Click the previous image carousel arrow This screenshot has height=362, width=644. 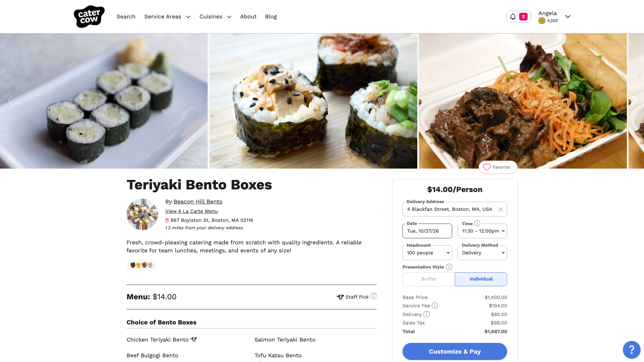[10, 101]
